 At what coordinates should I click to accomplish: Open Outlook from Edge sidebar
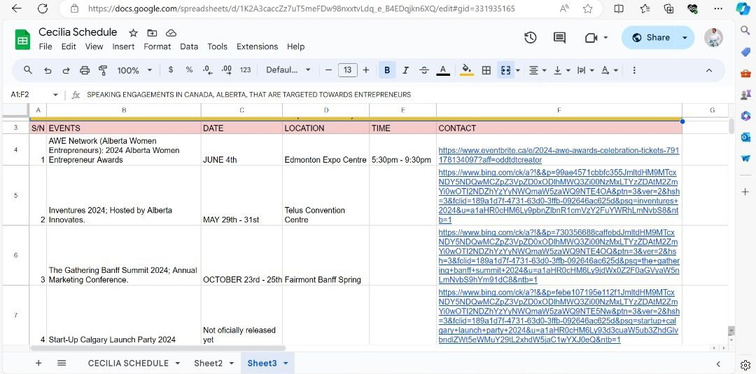(x=745, y=137)
